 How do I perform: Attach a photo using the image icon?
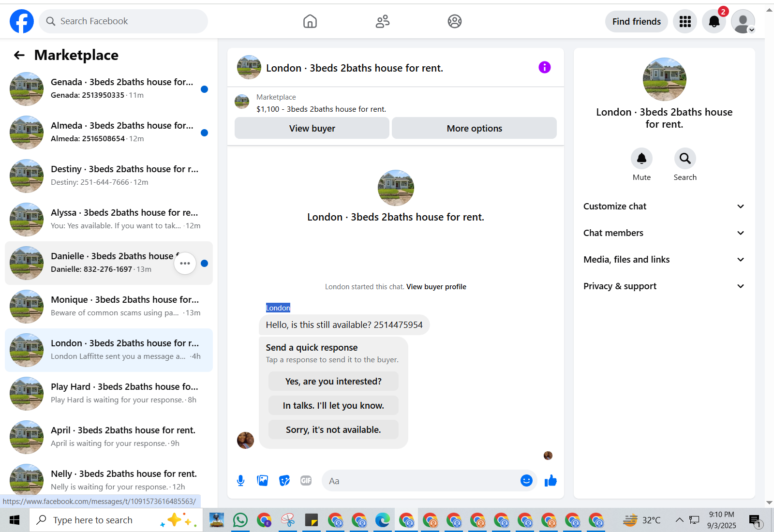pos(263,481)
